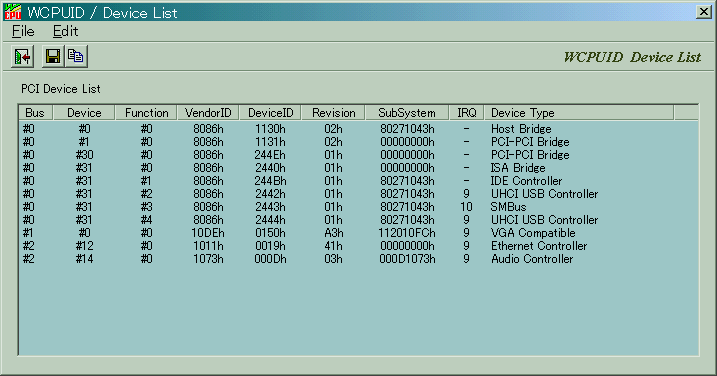This screenshot has width=717, height=376.
Task: Click device number #30 cell
Action: point(84,155)
